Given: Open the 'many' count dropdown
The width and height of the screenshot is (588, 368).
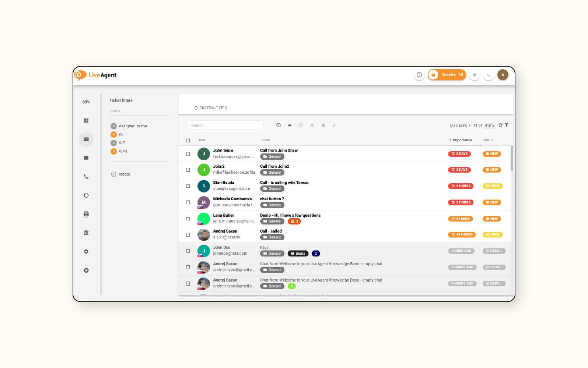Looking at the screenshot, I should click(489, 125).
